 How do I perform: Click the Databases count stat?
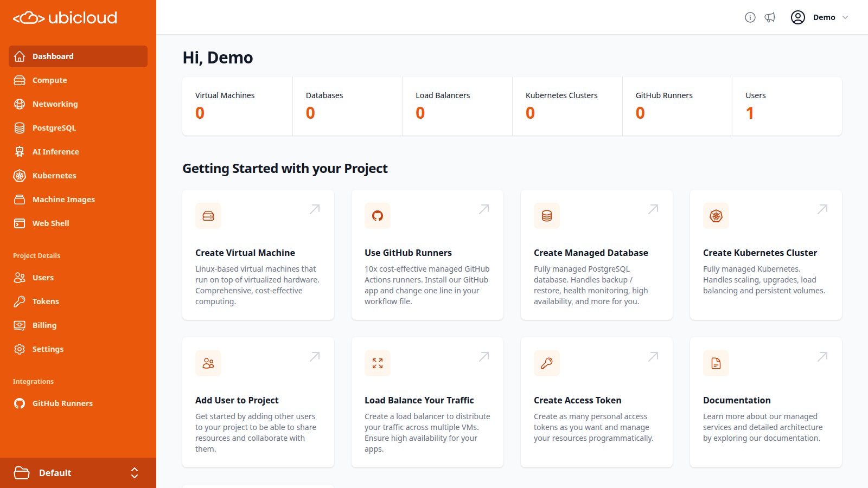(x=347, y=106)
